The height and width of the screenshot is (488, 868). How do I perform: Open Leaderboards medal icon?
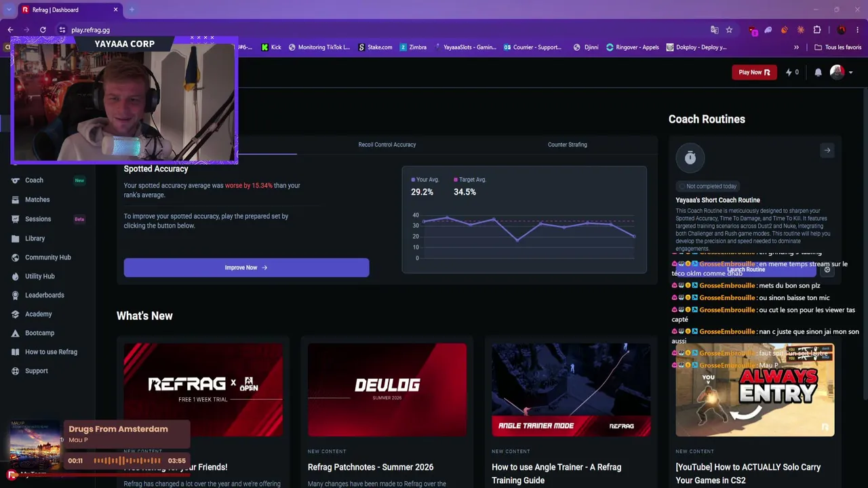15,296
